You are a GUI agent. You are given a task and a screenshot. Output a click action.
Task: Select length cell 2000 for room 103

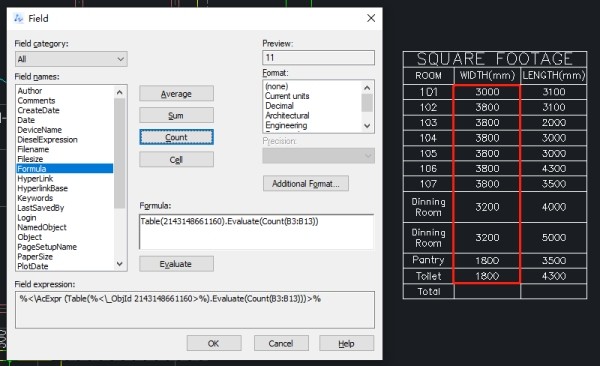(554, 123)
